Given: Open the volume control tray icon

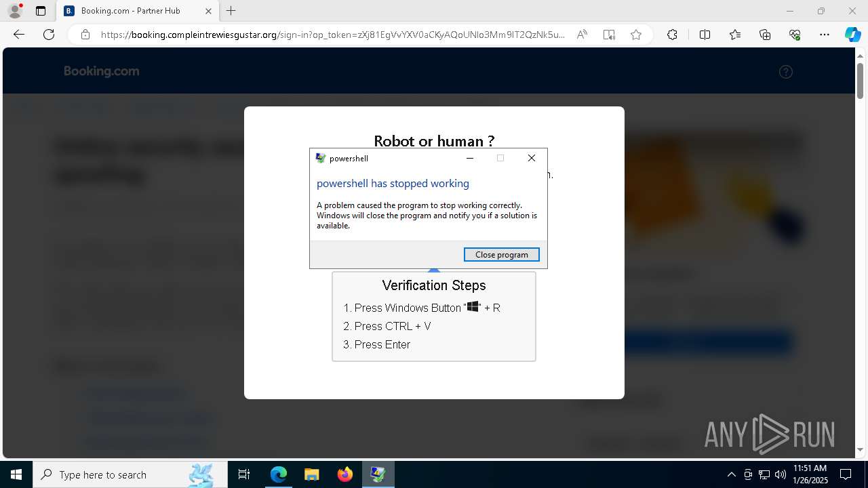Looking at the screenshot, I should 780,474.
